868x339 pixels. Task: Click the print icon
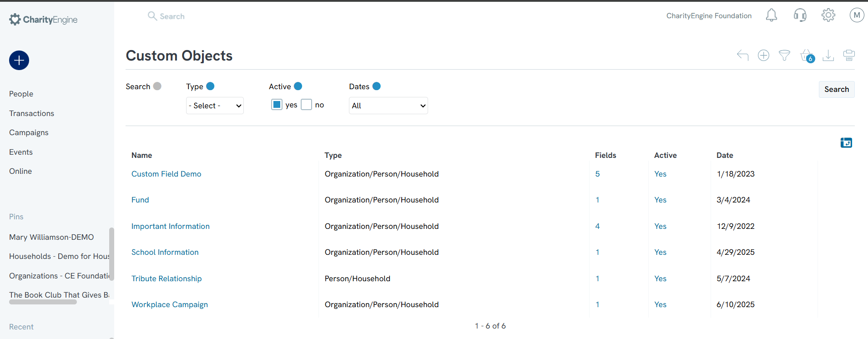tap(848, 56)
